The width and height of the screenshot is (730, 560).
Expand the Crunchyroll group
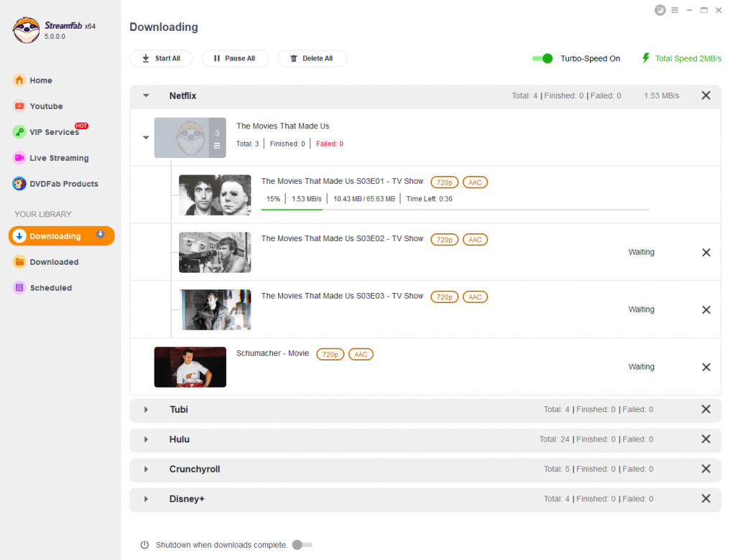click(x=146, y=469)
